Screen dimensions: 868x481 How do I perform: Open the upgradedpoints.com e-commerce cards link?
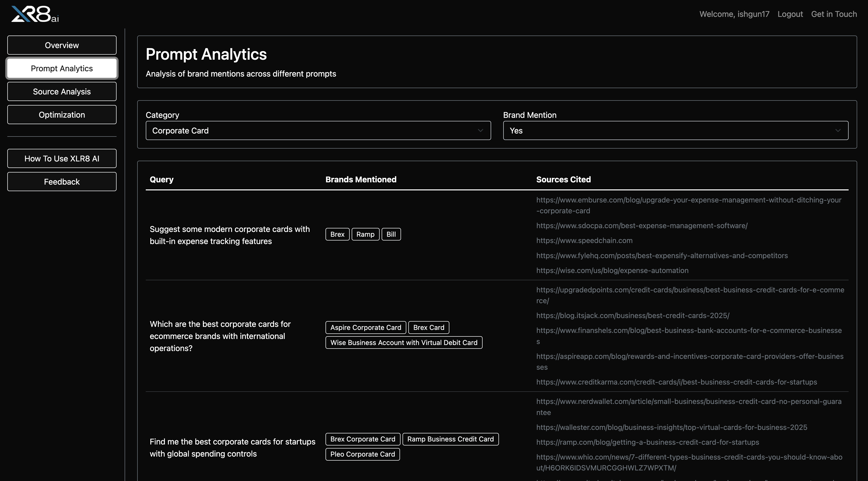point(690,295)
